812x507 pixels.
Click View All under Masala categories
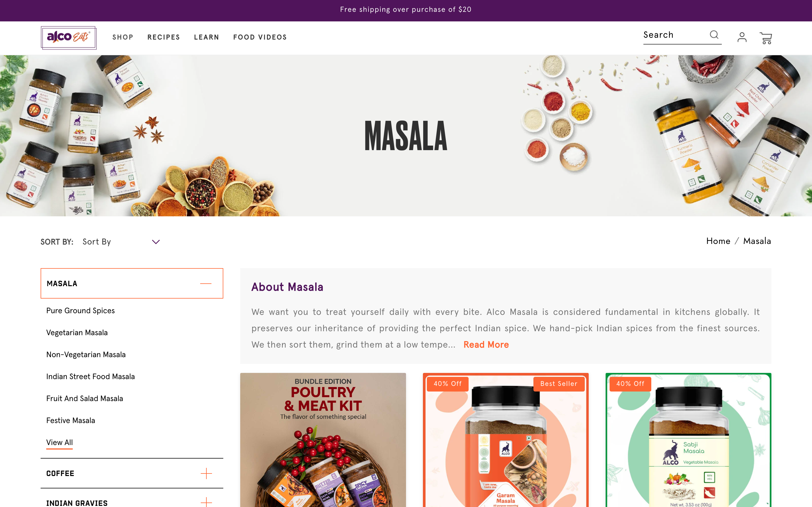click(59, 442)
